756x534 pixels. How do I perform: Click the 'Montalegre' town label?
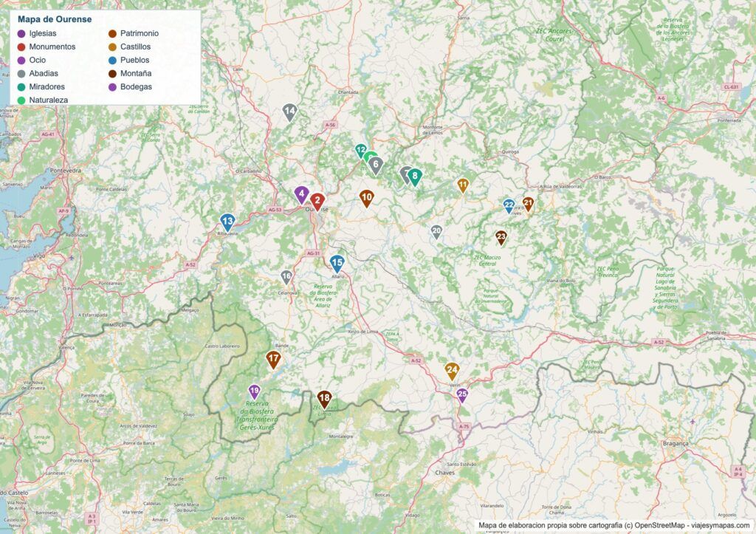point(341,436)
